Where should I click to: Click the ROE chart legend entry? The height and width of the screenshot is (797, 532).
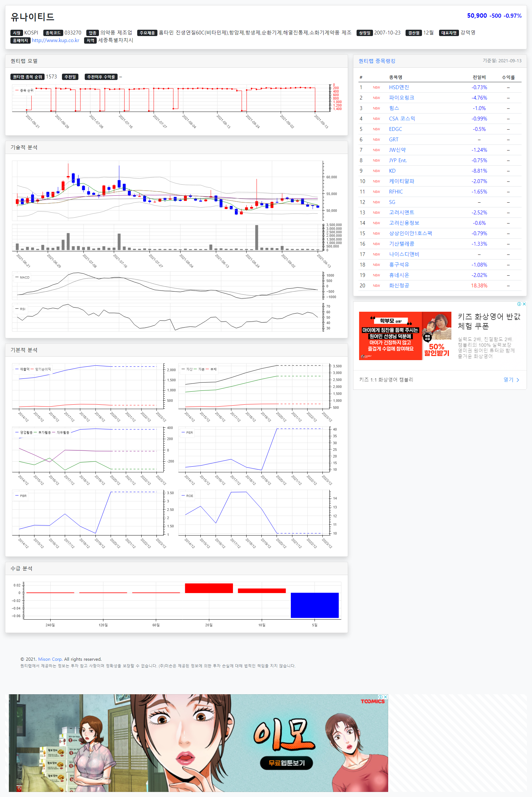pyautogui.click(x=187, y=496)
